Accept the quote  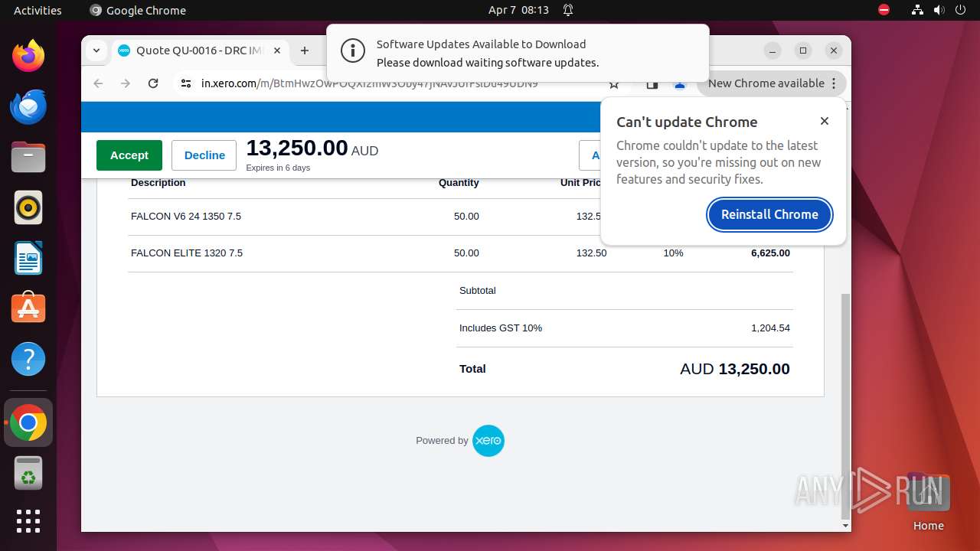[129, 155]
